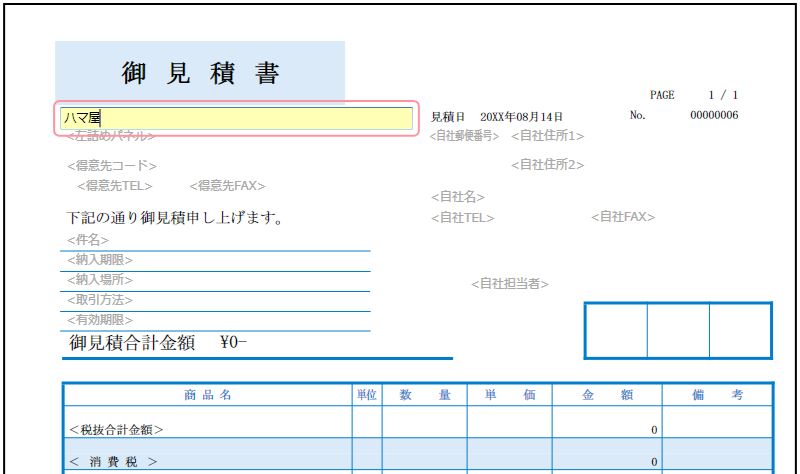Select the 自社名 company name placeholder
Screen dimensions: 800x474
coord(458,197)
